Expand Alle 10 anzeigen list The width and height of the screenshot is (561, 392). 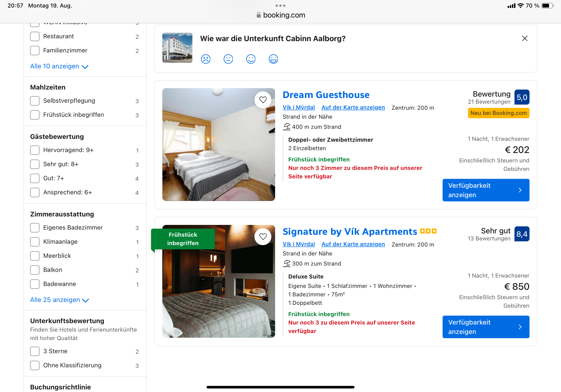(59, 66)
